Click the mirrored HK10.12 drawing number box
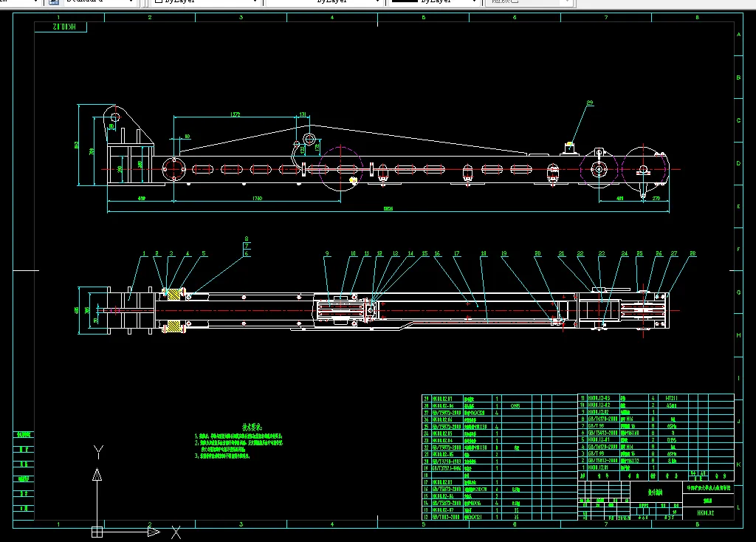Screen dimensions: 756x542 (x=61, y=27)
